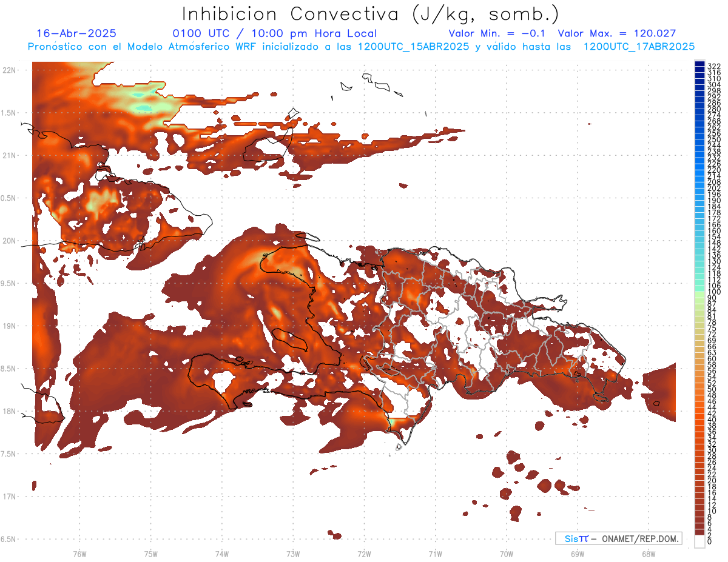Click the '100' label on the color scale
Screen dimensions: 728x562
(x=714, y=292)
